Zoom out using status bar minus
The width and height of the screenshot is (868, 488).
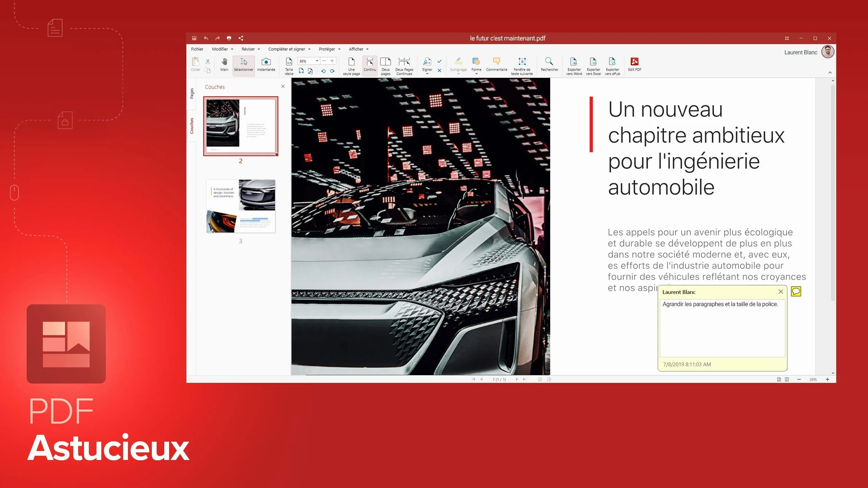pyautogui.click(x=799, y=379)
